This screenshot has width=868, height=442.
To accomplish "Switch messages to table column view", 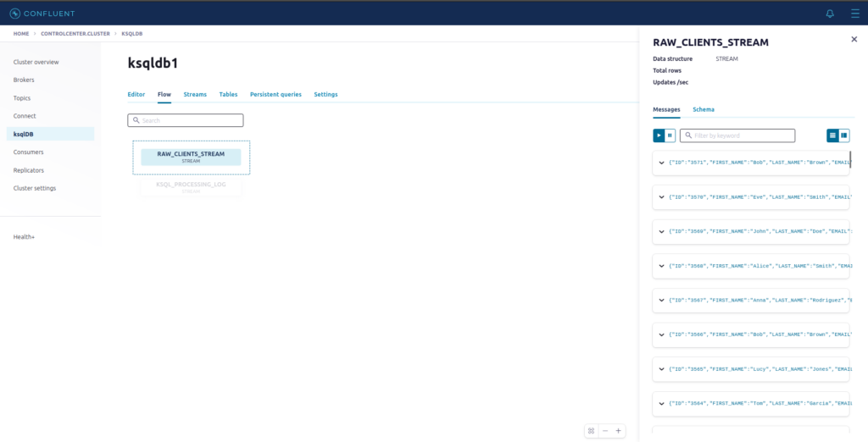I will (x=844, y=135).
